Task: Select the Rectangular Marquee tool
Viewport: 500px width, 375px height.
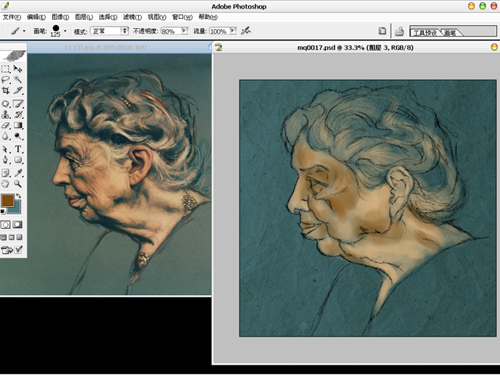Action: tap(6, 69)
